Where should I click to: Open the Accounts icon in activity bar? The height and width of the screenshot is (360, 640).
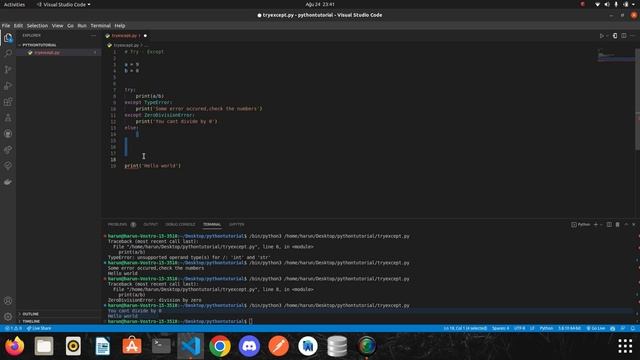tap(8, 301)
